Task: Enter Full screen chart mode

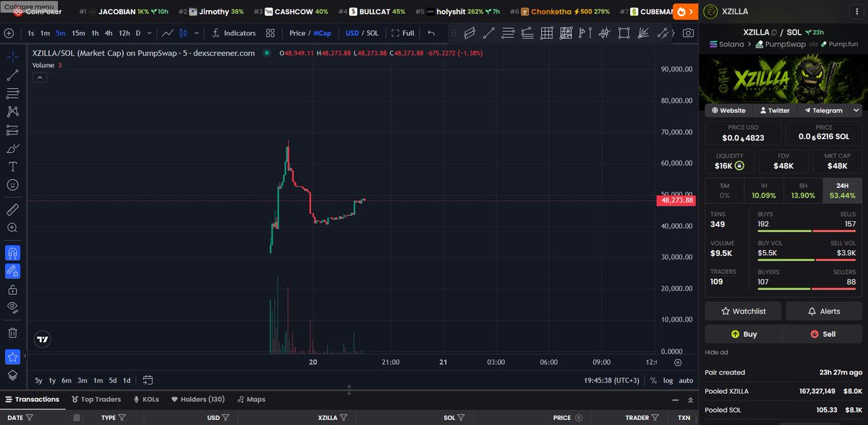Action: coord(403,33)
